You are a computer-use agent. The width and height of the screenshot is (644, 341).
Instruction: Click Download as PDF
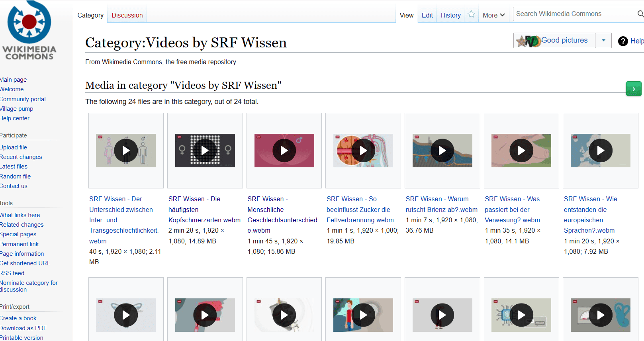23,328
